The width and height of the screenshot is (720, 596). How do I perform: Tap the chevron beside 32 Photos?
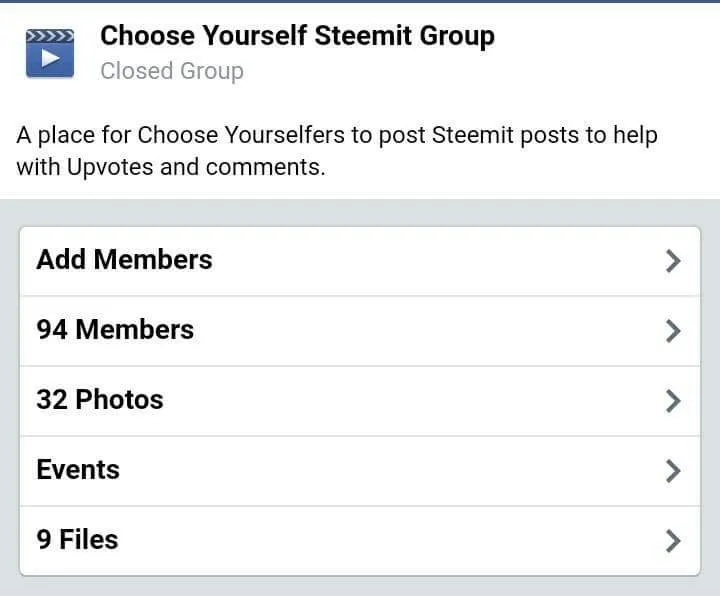[673, 401]
